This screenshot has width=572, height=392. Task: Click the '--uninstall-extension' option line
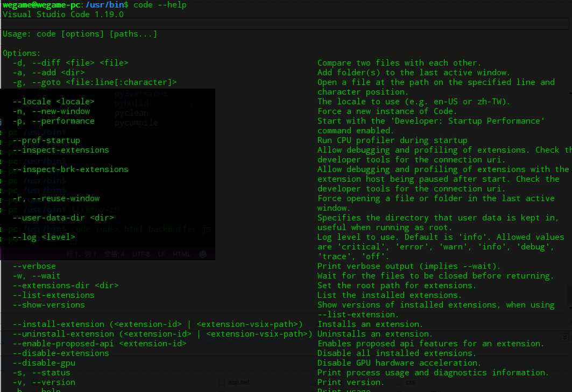click(163, 333)
